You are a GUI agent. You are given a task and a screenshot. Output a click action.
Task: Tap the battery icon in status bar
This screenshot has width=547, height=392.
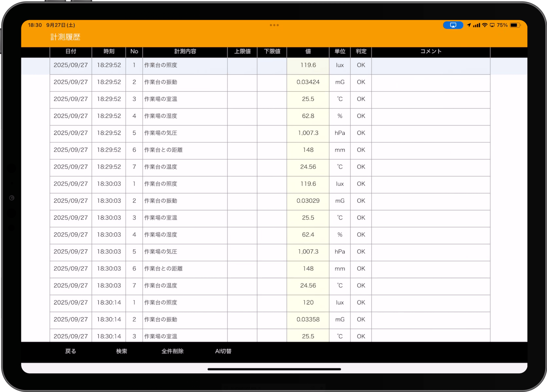[515, 25]
